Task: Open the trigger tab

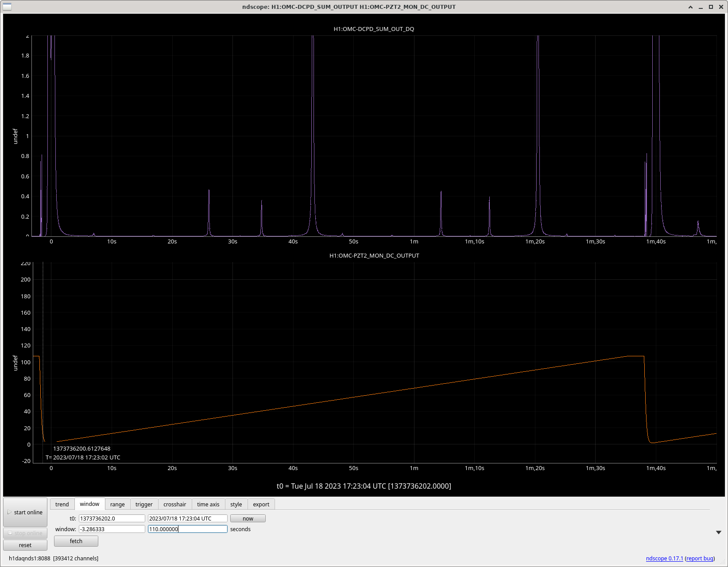Action: coord(144,504)
